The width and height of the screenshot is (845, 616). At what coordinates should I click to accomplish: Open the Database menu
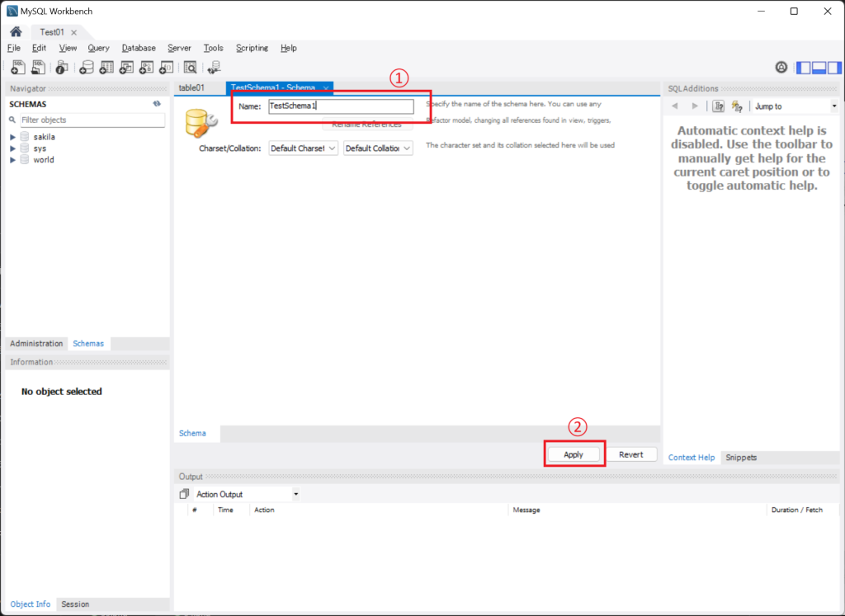pyautogui.click(x=139, y=48)
